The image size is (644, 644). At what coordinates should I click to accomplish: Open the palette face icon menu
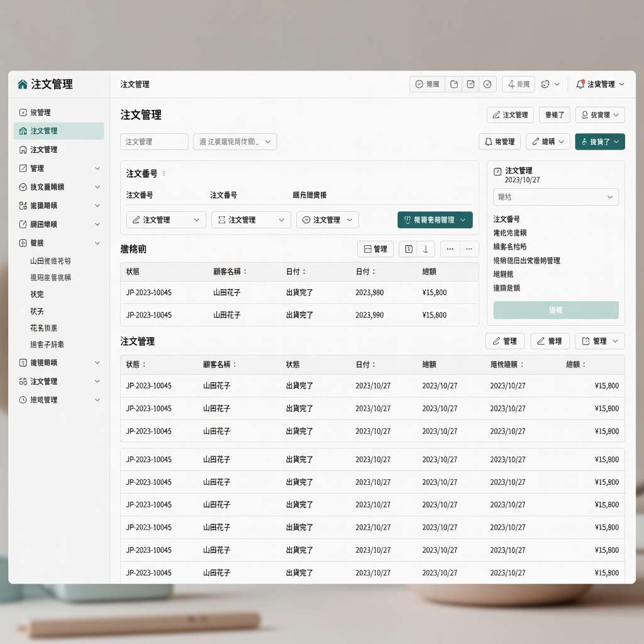(550, 84)
